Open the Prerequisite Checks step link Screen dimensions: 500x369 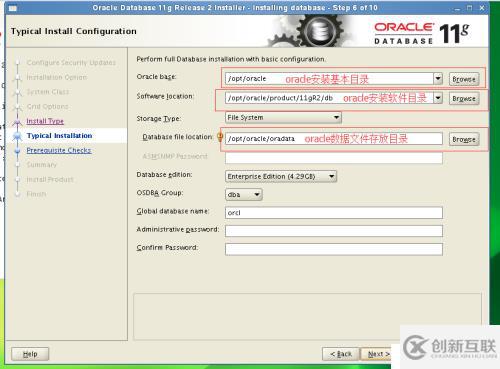(59, 150)
